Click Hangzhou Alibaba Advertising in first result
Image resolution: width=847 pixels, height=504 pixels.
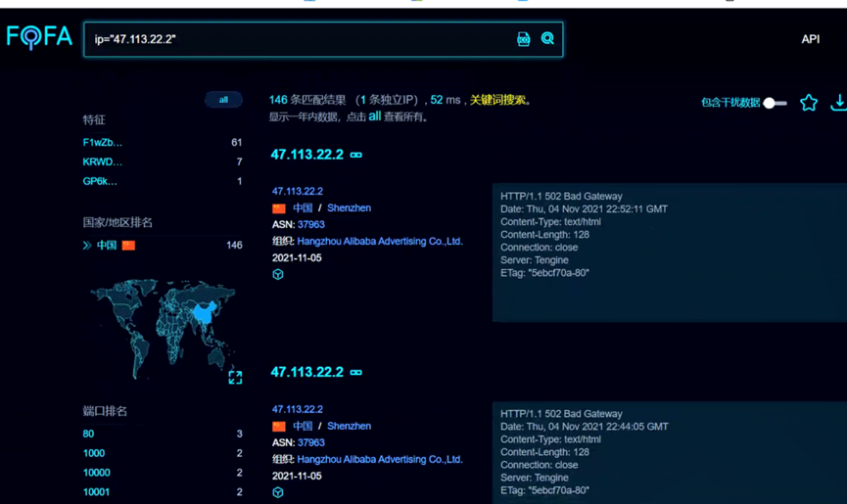380,241
